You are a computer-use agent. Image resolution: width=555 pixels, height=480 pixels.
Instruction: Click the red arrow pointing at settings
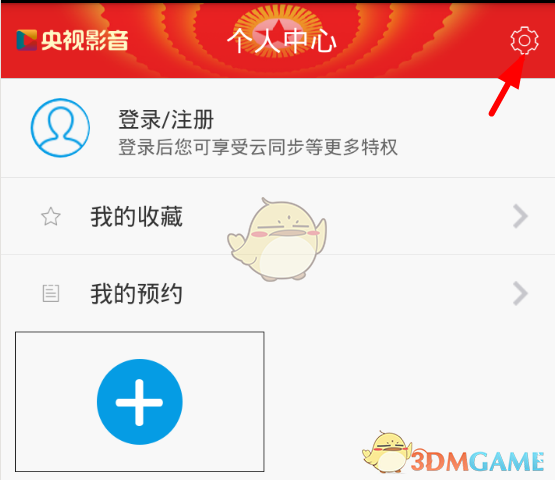click(x=506, y=86)
